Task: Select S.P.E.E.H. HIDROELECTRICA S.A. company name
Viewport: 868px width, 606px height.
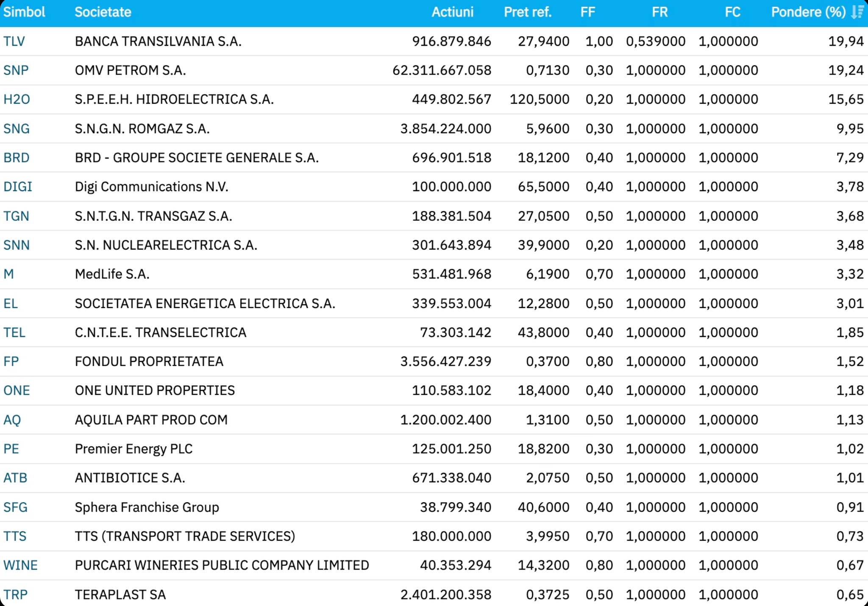Action: [x=174, y=100]
